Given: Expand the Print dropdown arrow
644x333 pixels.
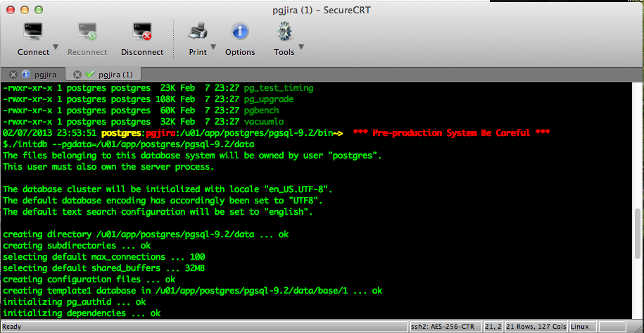Looking at the screenshot, I should (213, 46).
